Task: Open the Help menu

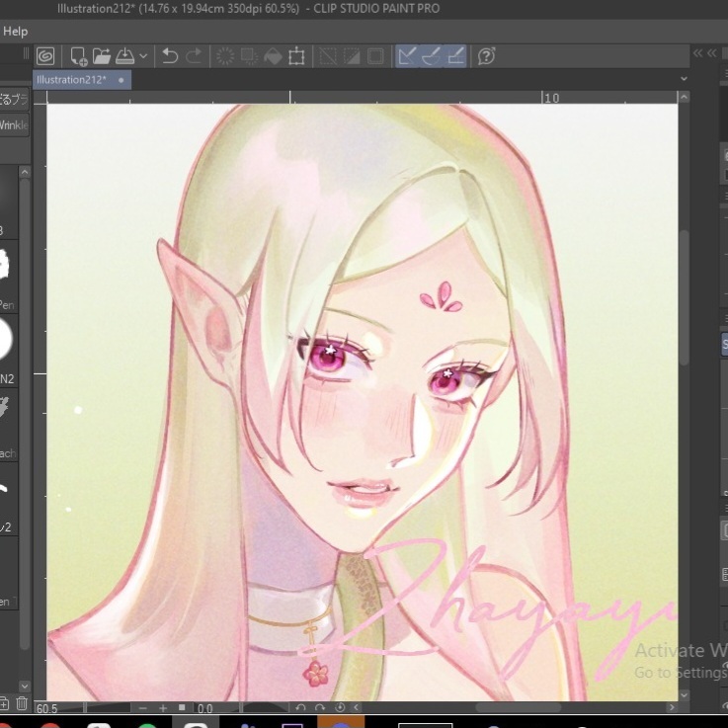Action: tap(16, 31)
